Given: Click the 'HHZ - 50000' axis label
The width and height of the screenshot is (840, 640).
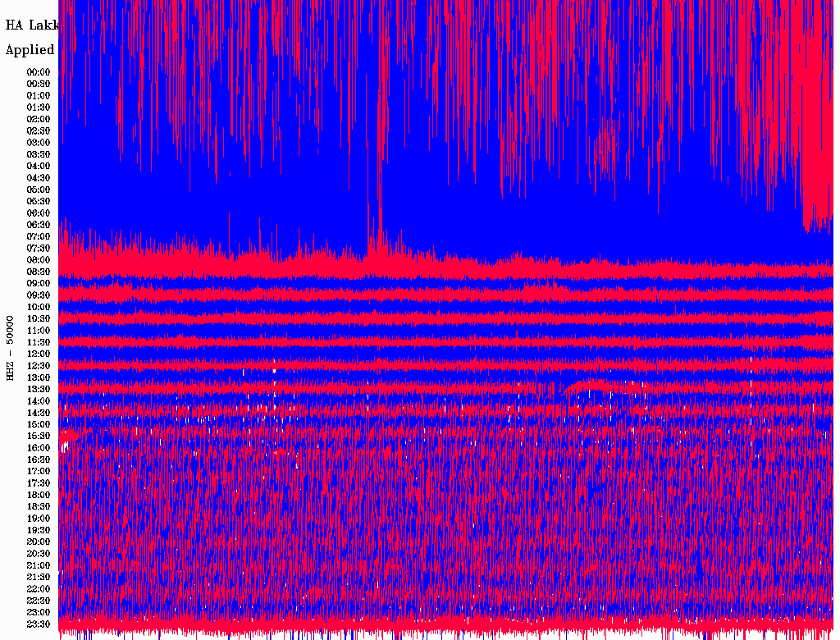Looking at the screenshot, I should click(11, 347).
